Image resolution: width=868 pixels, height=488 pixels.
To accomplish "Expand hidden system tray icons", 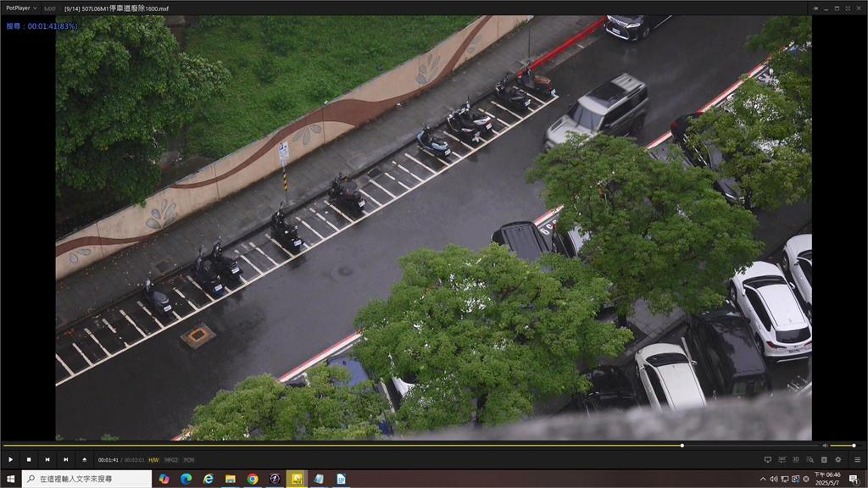I will tap(762, 479).
